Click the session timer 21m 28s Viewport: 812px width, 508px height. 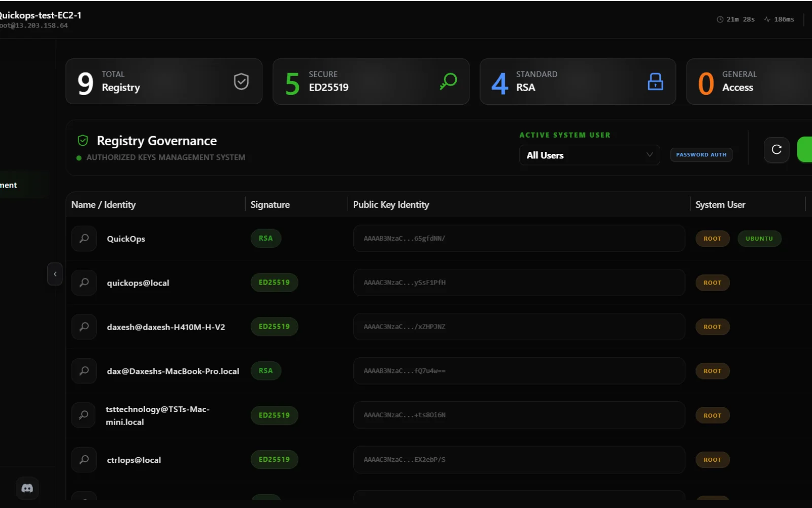pyautogui.click(x=740, y=19)
